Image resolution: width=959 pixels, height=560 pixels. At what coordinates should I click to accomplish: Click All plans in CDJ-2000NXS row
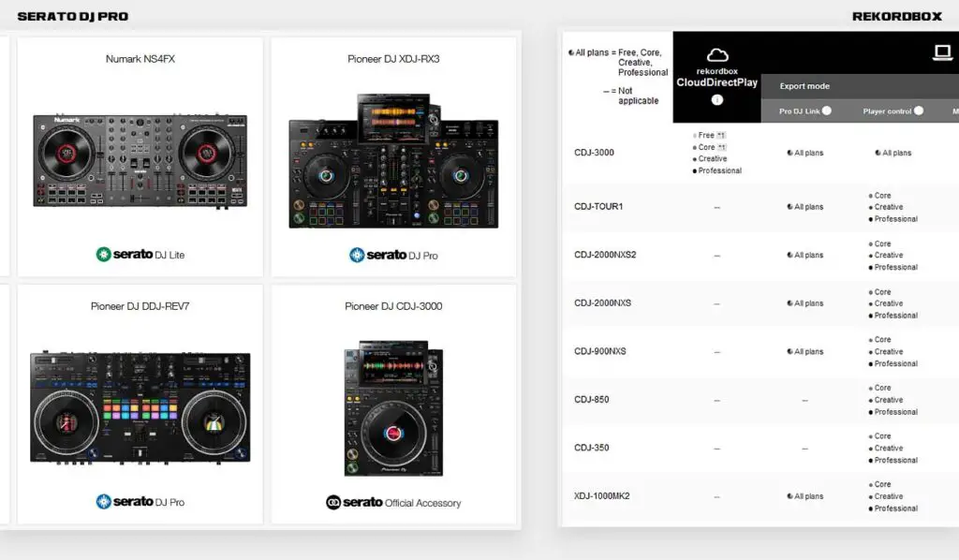(x=804, y=303)
